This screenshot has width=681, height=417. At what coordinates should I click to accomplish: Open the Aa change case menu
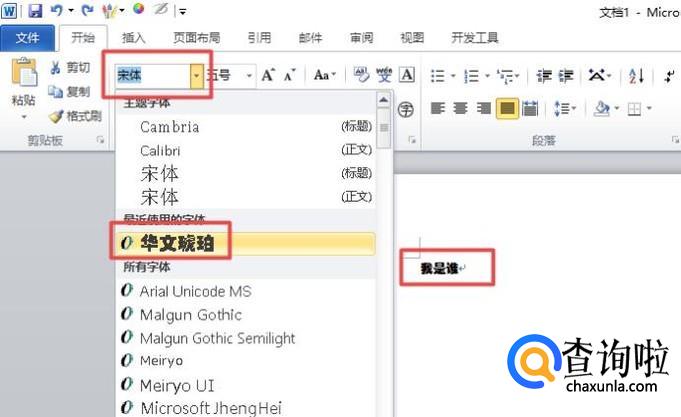(325, 75)
